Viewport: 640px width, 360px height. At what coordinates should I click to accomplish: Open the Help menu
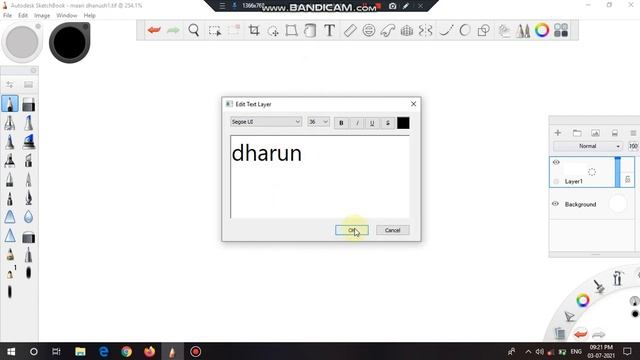(89, 16)
